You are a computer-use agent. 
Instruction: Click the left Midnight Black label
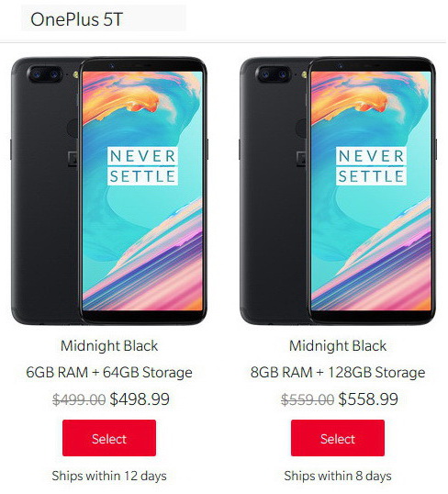point(109,346)
